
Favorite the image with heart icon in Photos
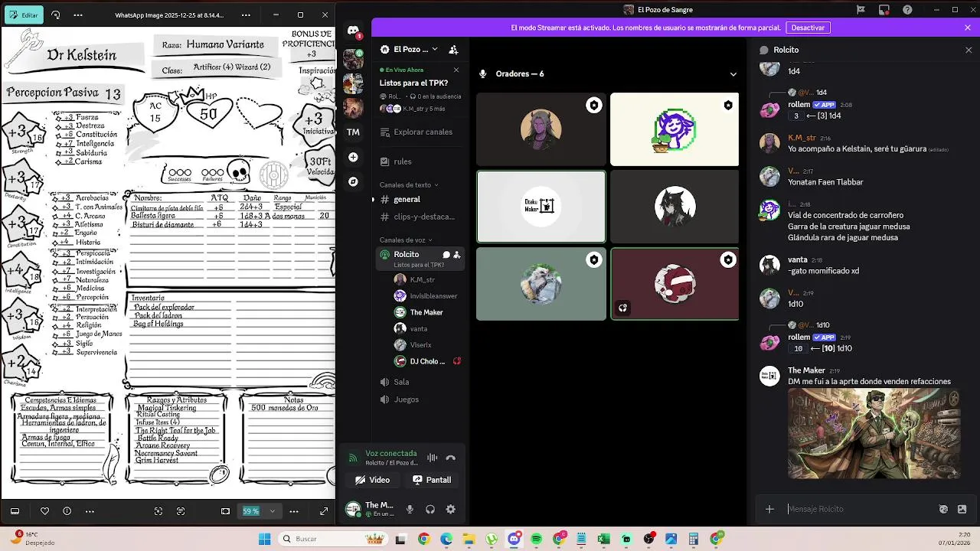tap(44, 510)
